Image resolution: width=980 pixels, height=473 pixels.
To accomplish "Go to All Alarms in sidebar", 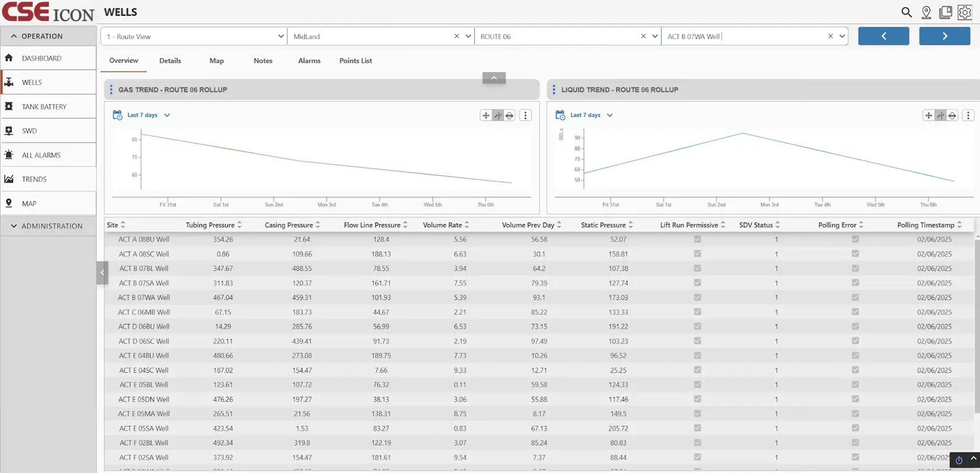I will 41,155.
